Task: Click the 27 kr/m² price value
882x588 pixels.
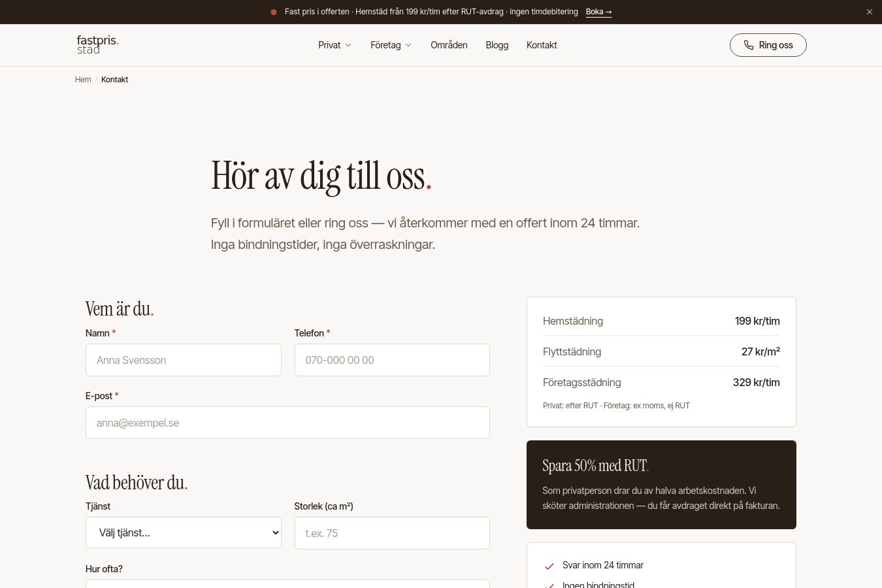Action: [x=760, y=351]
